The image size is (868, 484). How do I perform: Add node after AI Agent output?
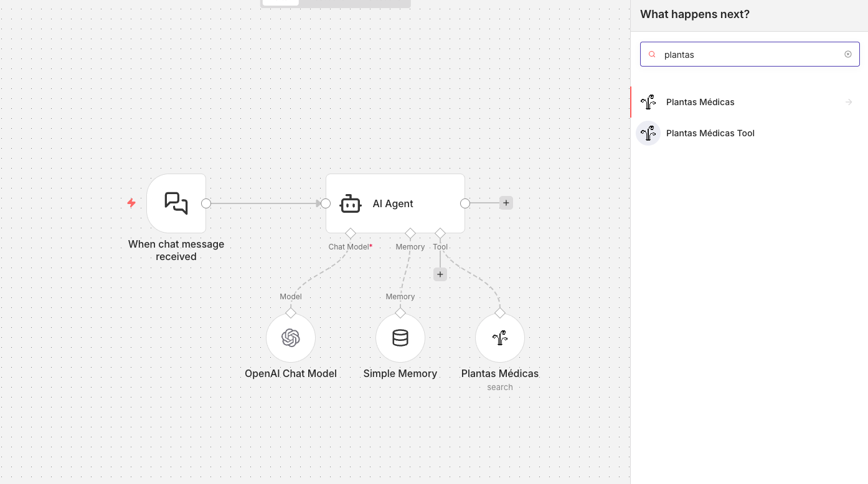coord(506,203)
